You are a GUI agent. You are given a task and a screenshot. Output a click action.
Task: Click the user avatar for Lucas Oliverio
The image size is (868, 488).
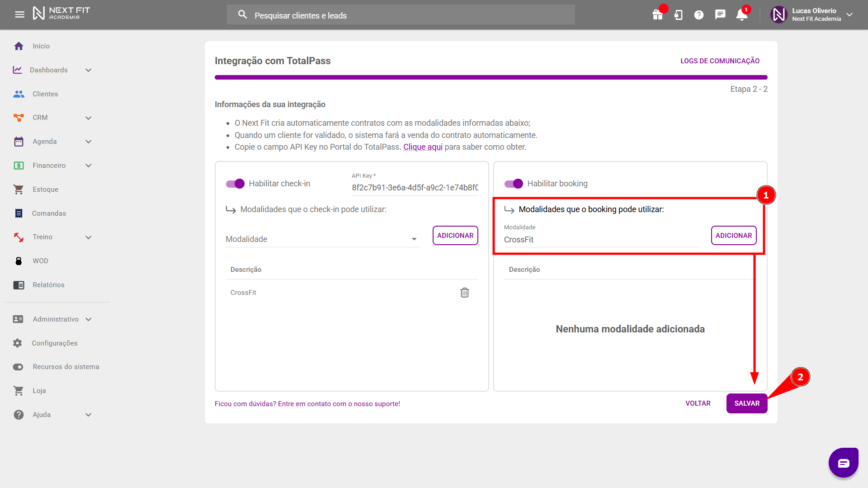[x=778, y=14]
